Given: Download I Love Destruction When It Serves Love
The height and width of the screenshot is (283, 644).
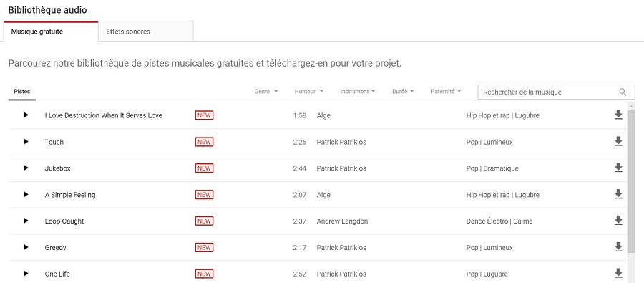Looking at the screenshot, I should coord(618,115).
